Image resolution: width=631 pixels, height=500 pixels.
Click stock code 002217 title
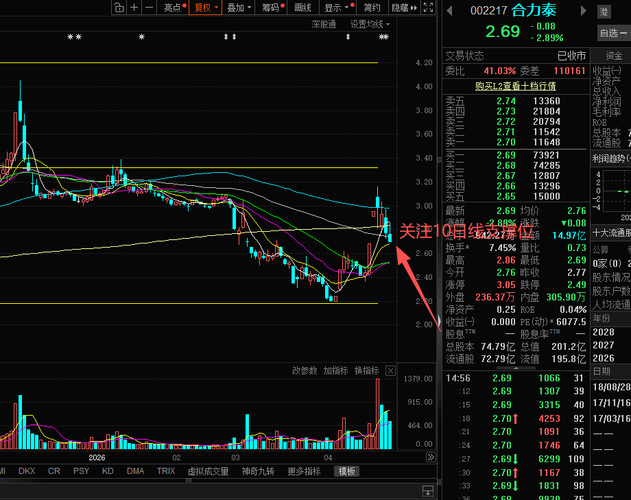(x=489, y=10)
